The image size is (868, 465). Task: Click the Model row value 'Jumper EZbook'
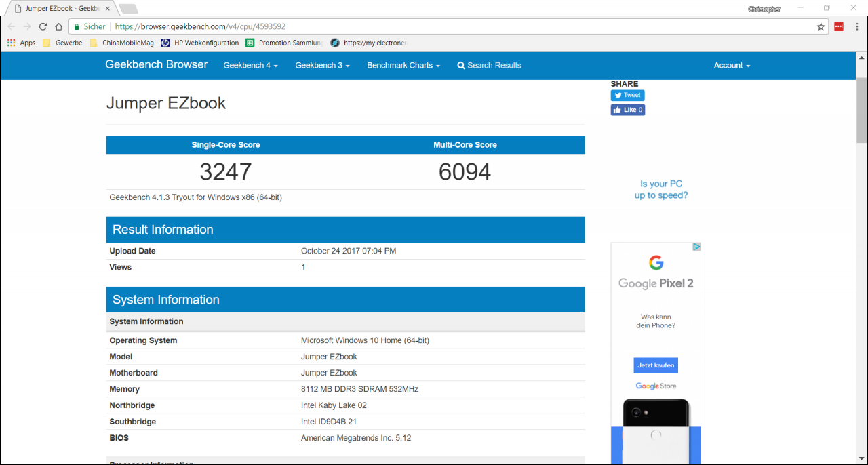pos(329,357)
